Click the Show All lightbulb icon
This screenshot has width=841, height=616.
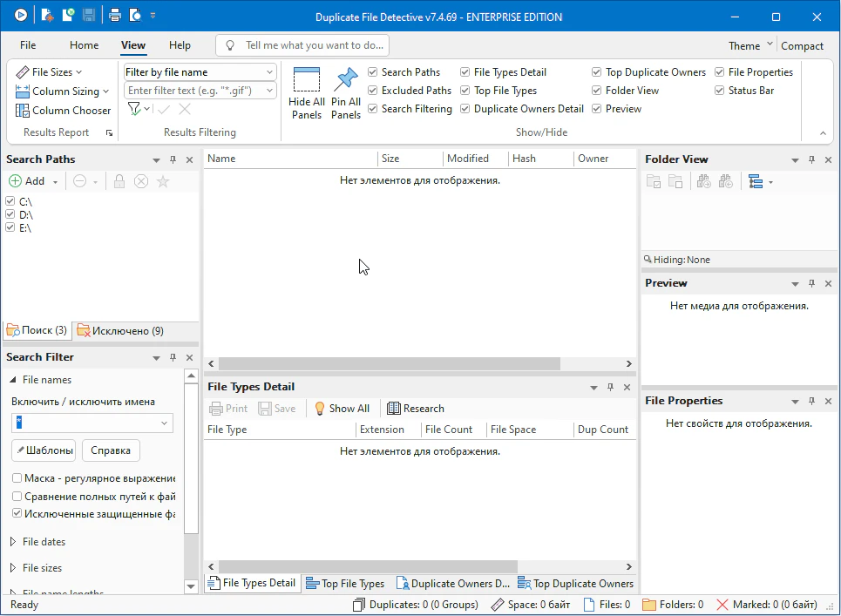[320, 409]
